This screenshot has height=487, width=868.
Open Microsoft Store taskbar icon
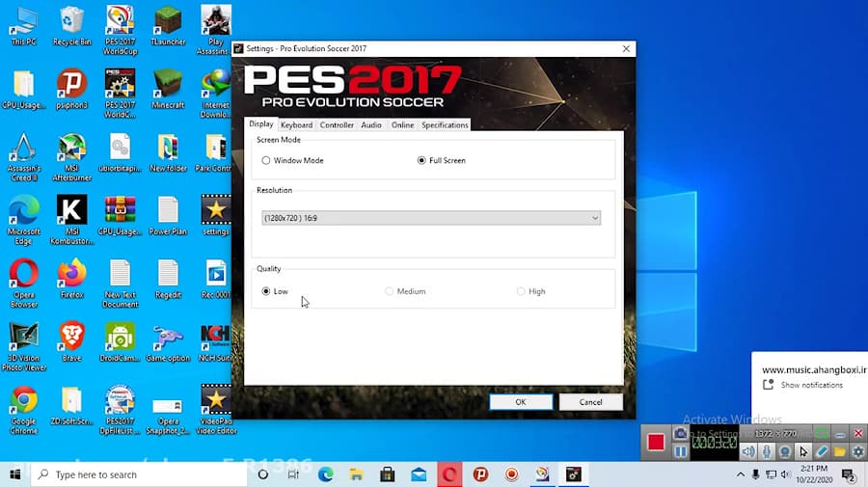387,474
